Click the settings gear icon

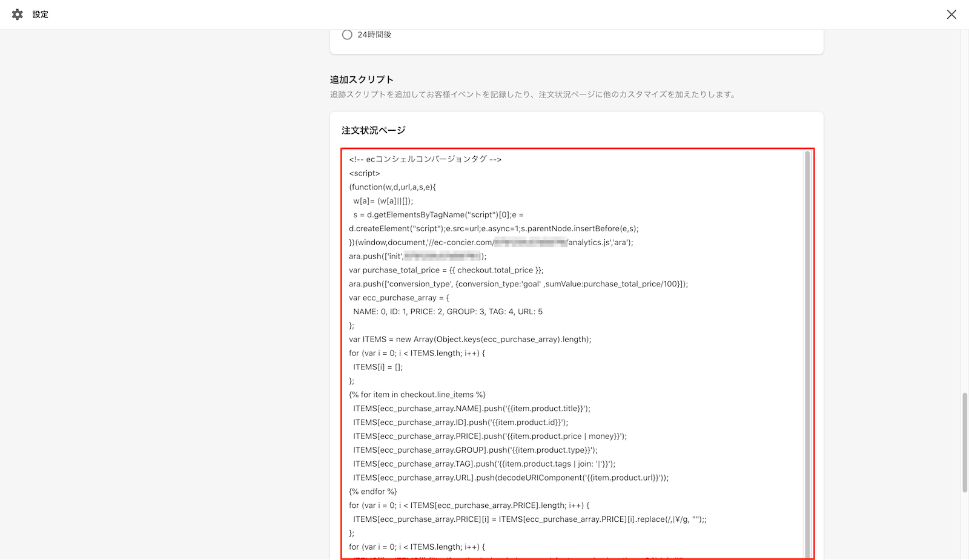pos(18,15)
